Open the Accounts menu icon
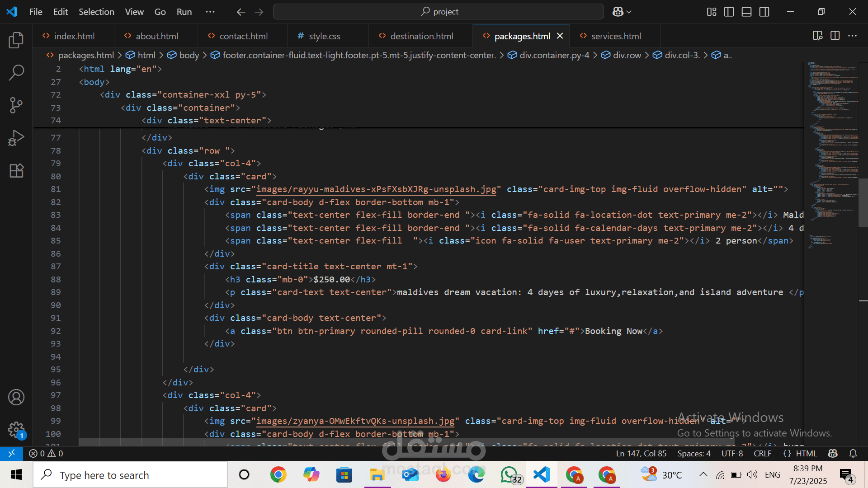 click(x=16, y=397)
